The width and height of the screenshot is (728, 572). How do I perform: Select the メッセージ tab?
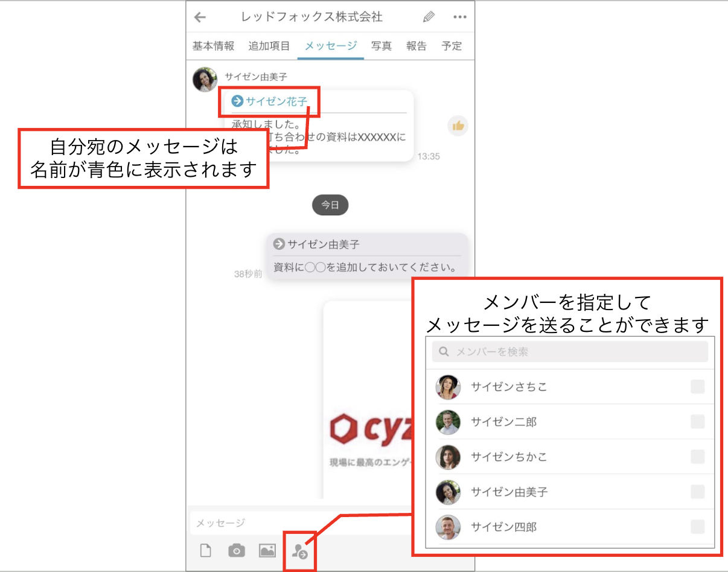[x=331, y=46]
